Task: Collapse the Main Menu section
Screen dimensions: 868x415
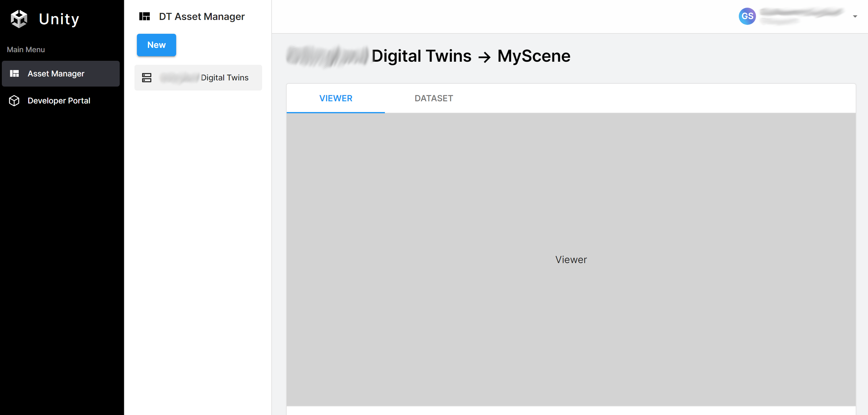Action: (x=25, y=49)
